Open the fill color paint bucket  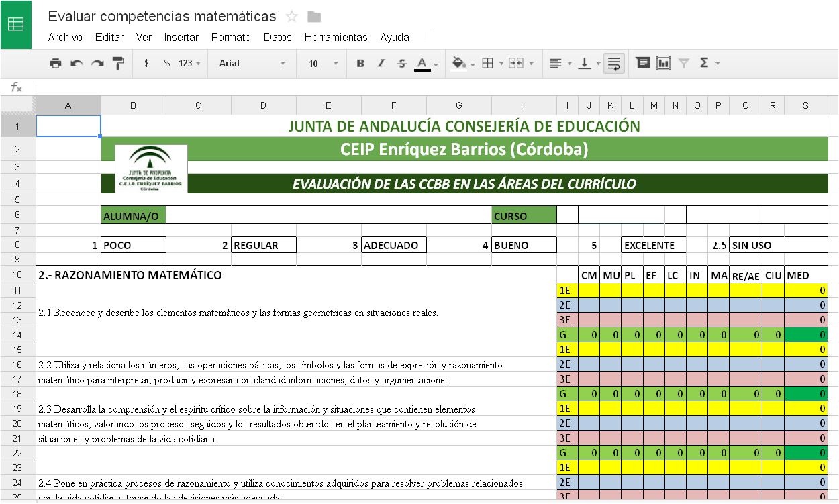click(460, 63)
